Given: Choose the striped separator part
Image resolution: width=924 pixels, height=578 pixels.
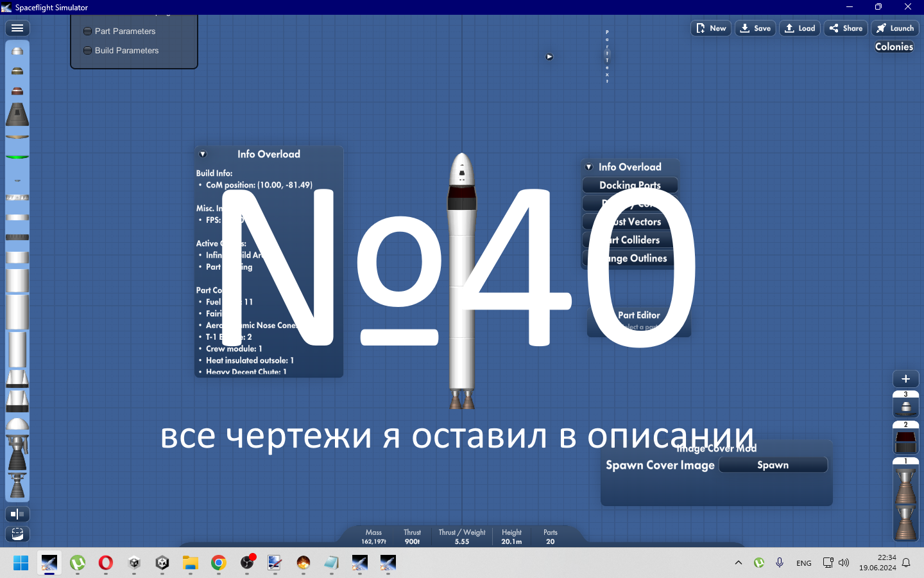Looking at the screenshot, I should coord(17,197).
